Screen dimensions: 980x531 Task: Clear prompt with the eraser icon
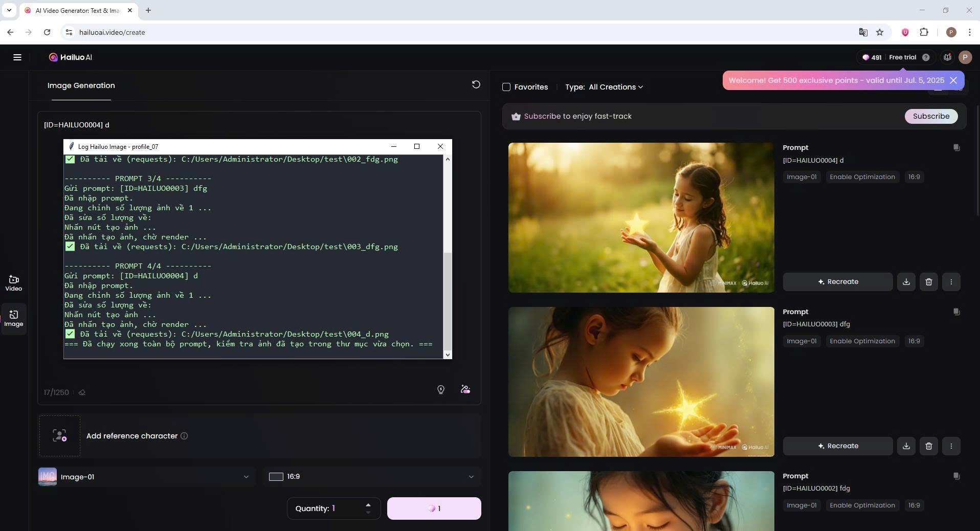point(82,392)
